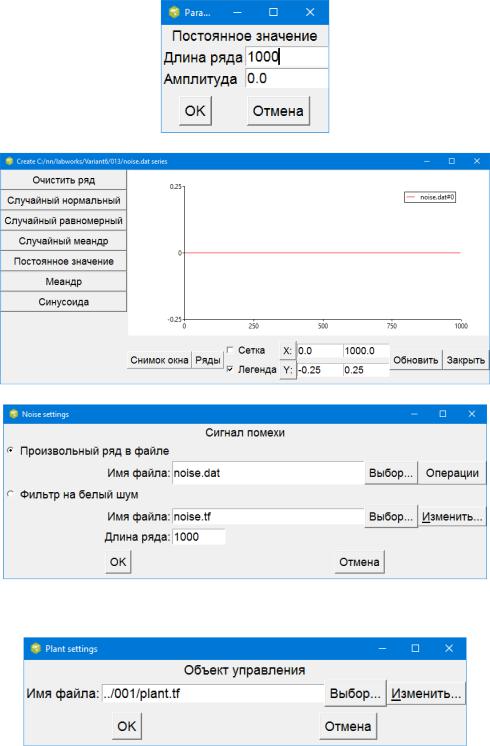490x746 pixels.
Task: Edit the X minimum field 0.0
Action: pos(320,351)
